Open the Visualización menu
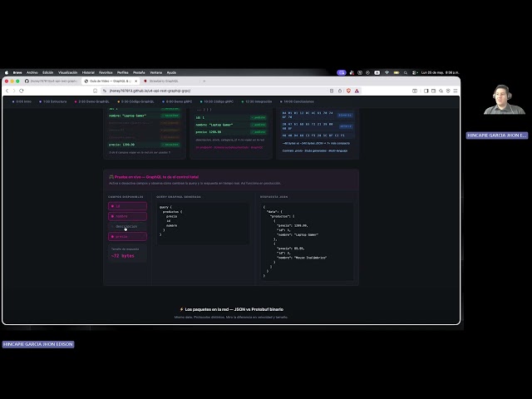The image size is (532, 399). coord(67,72)
